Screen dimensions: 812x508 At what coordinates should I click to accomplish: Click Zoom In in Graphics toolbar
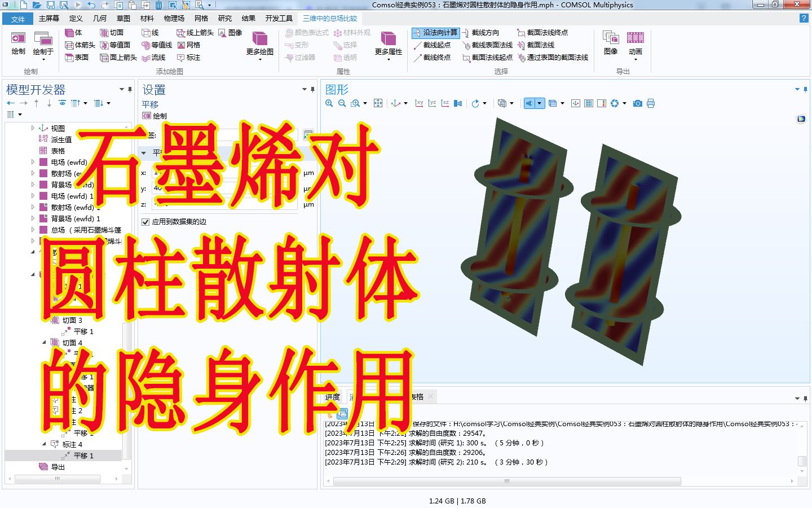click(x=329, y=103)
